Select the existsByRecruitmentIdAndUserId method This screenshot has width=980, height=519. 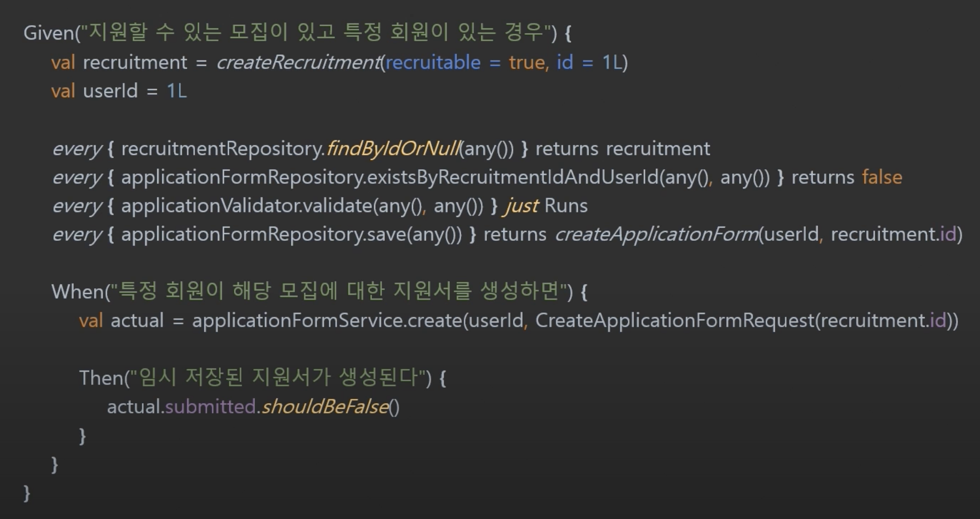513,177
